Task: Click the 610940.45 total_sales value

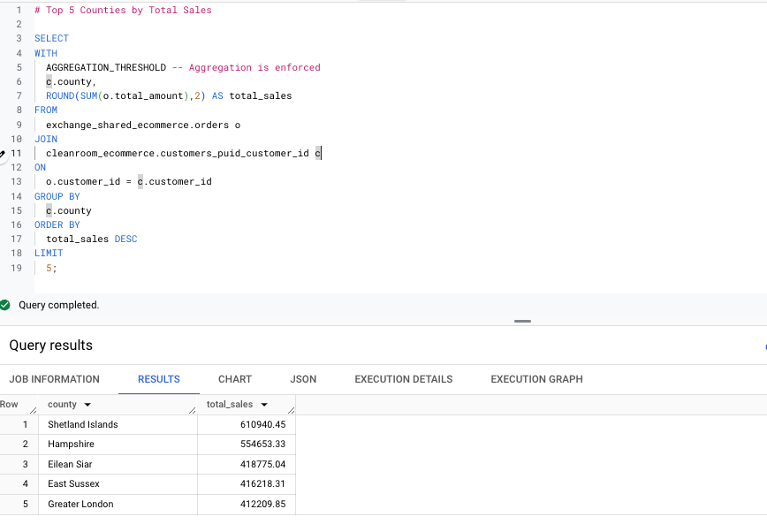Action: point(262,424)
